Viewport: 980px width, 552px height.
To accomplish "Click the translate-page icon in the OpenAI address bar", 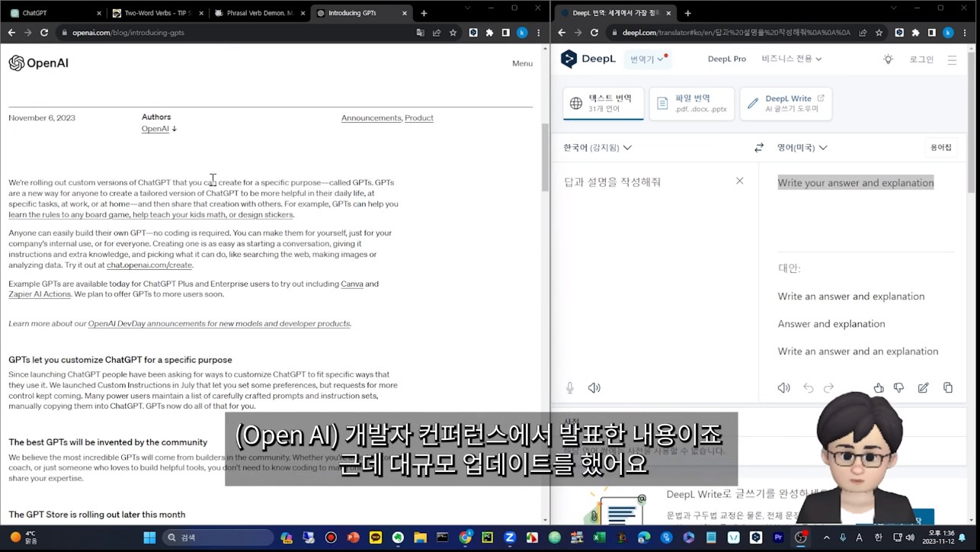I will pos(420,33).
